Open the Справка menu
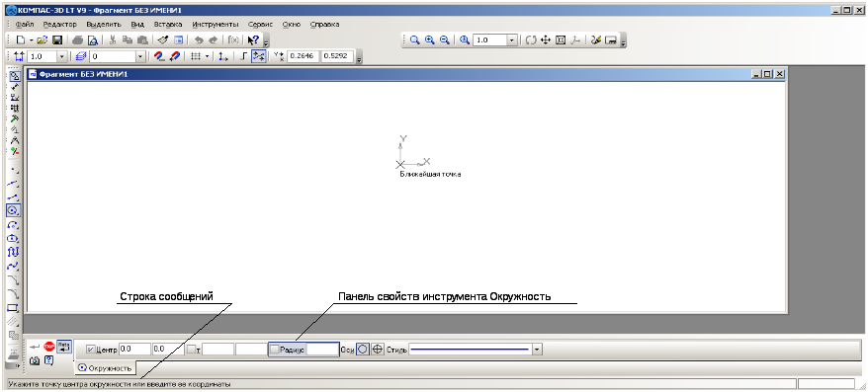Screen dimensions: 868x392 tap(325, 25)
